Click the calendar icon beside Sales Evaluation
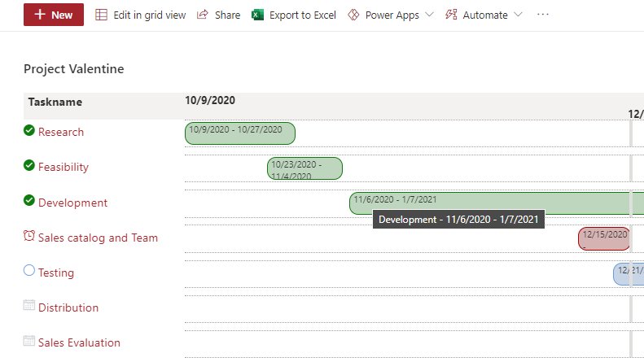Image resolution: width=644 pixels, height=362 pixels. click(x=29, y=341)
